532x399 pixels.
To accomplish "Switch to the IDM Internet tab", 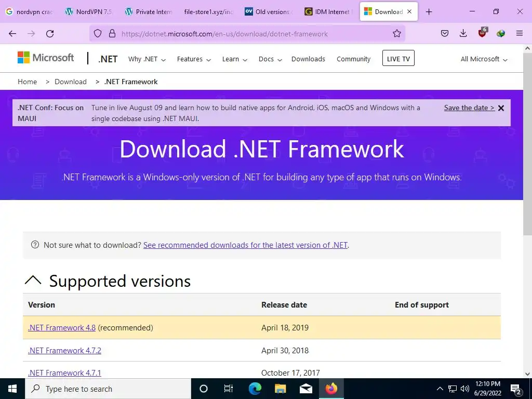I will point(328,12).
